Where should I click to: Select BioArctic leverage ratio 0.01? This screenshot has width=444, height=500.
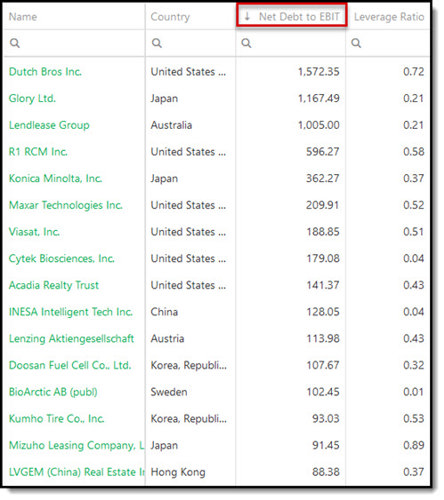pyautogui.click(x=414, y=392)
